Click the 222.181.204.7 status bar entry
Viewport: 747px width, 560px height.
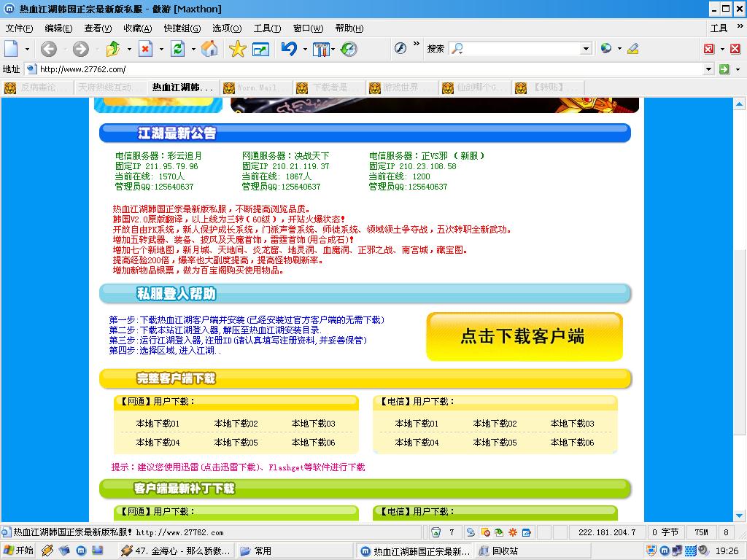point(607,532)
